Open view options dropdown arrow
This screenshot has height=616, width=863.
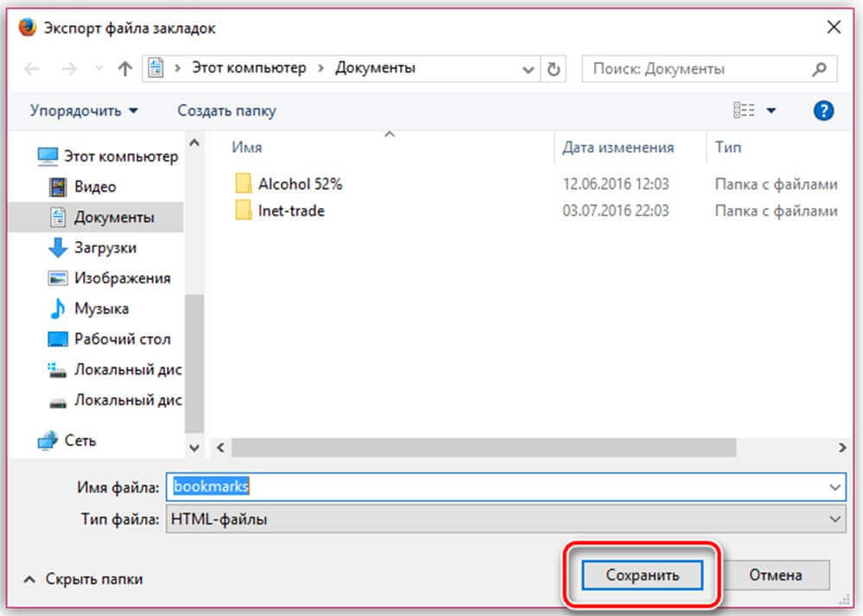point(771,111)
